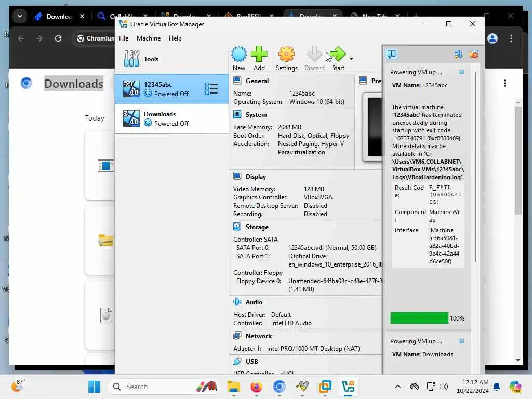This screenshot has height=399, width=532.
Task: Click the Storage section header
Action: click(x=257, y=227)
